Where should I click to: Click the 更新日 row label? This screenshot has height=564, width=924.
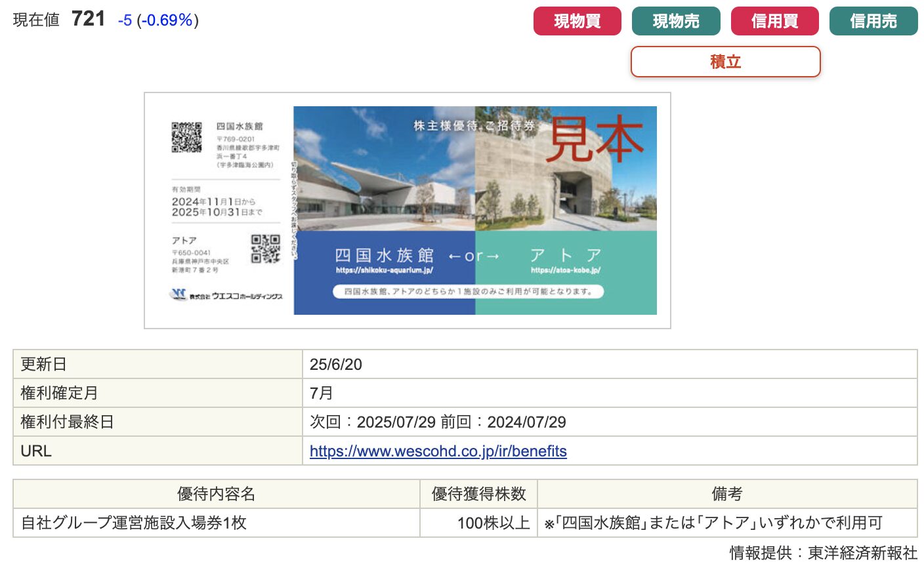tap(157, 364)
